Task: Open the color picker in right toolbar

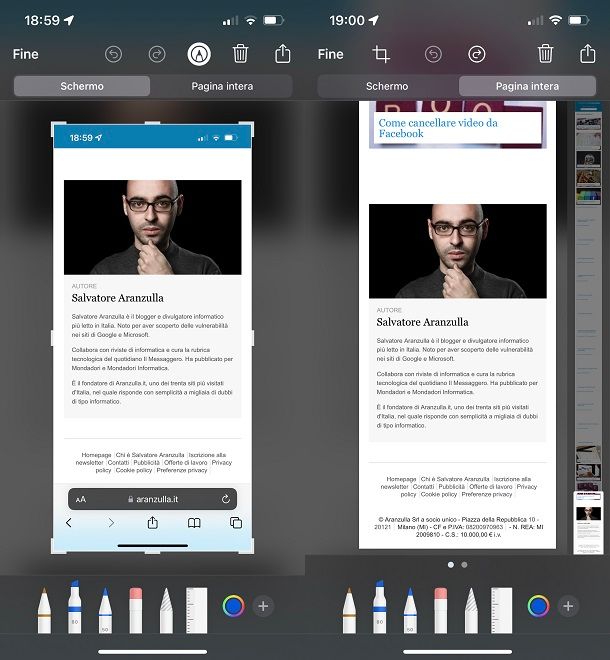Action: coord(538,606)
